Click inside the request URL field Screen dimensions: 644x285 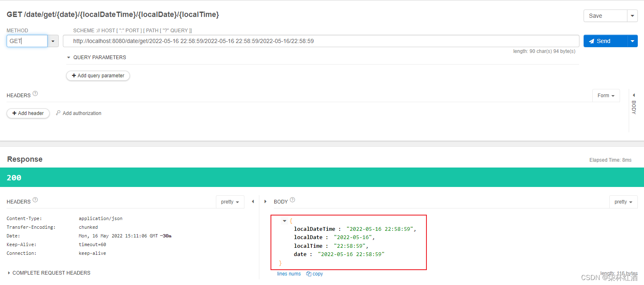(290, 41)
